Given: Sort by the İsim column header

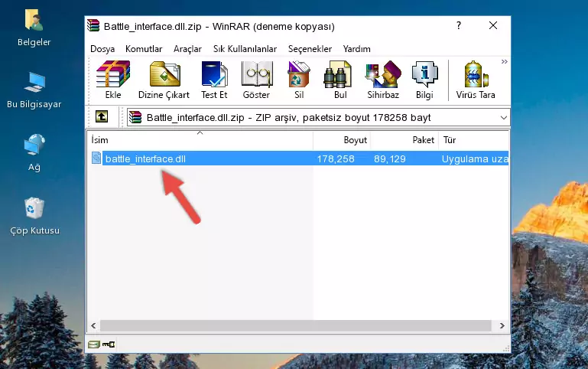Looking at the screenshot, I should (x=200, y=140).
